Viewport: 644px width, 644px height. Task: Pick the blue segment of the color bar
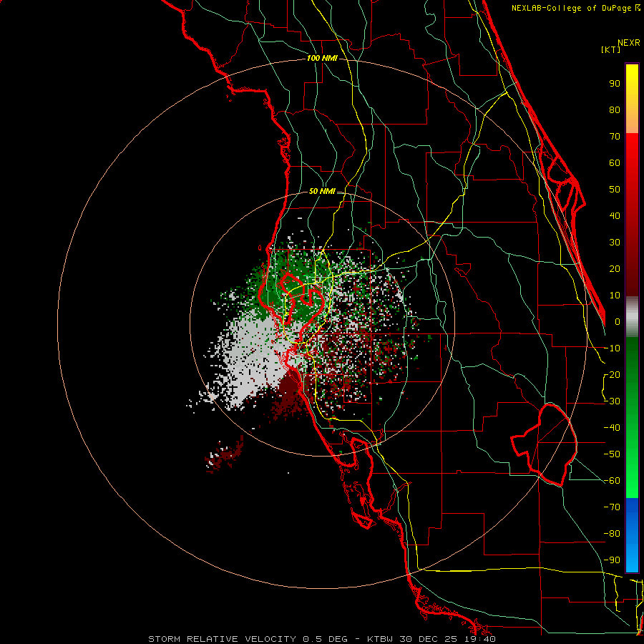pos(632,535)
